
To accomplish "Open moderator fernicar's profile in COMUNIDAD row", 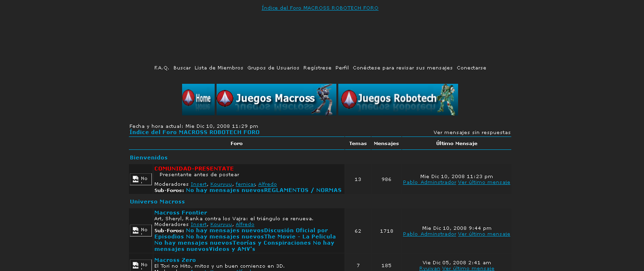I will (x=245, y=184).
